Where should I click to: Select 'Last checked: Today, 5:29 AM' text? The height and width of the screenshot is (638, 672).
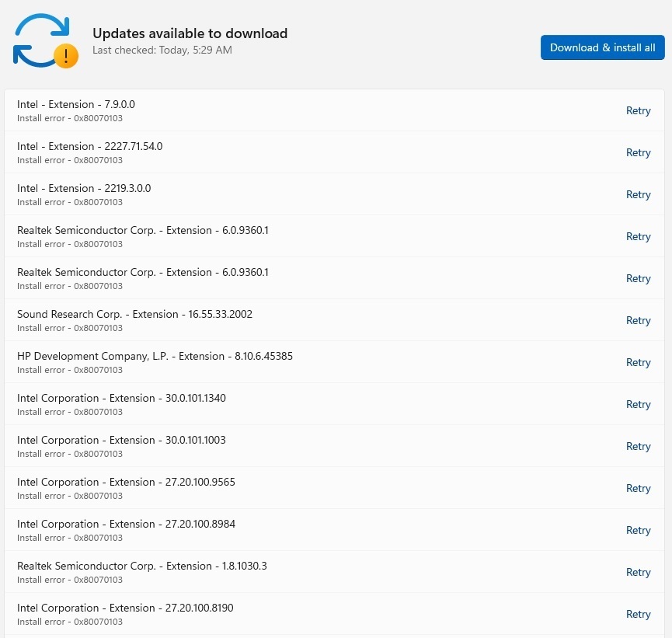click(162, 51)
